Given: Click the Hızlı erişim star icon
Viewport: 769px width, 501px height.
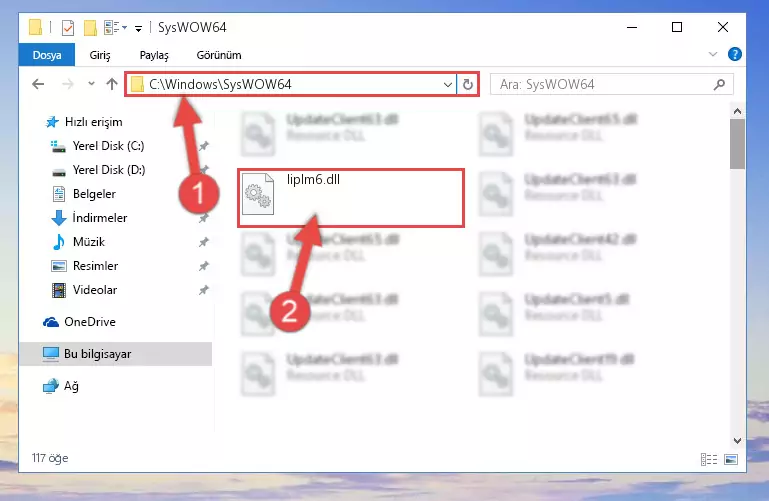Looking at the screenshot, I should click(x=52, y=122).
